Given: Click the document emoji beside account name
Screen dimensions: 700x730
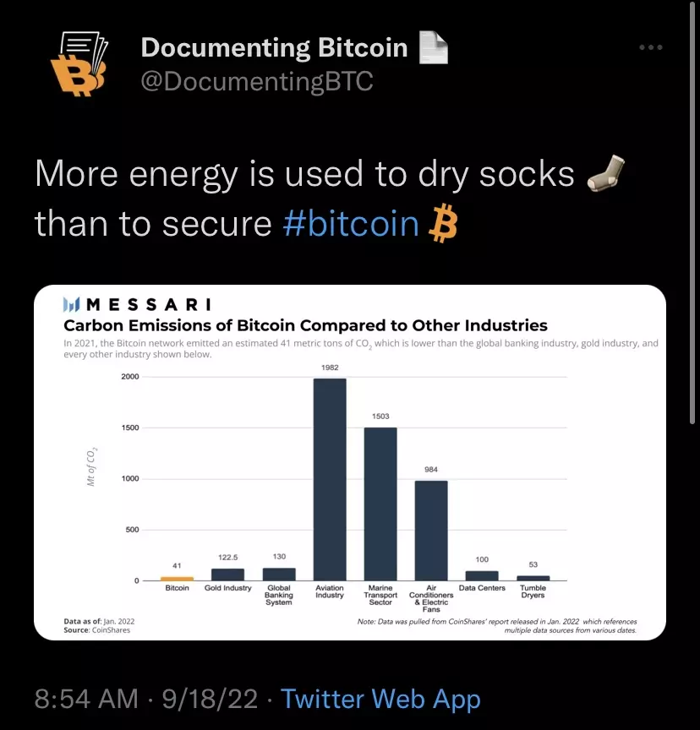Looking at the screenshot, I should coord(433,47).
